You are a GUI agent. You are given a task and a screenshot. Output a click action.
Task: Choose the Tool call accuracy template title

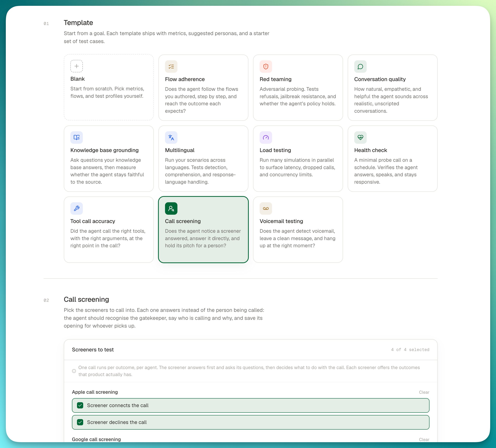coord(93,221)
